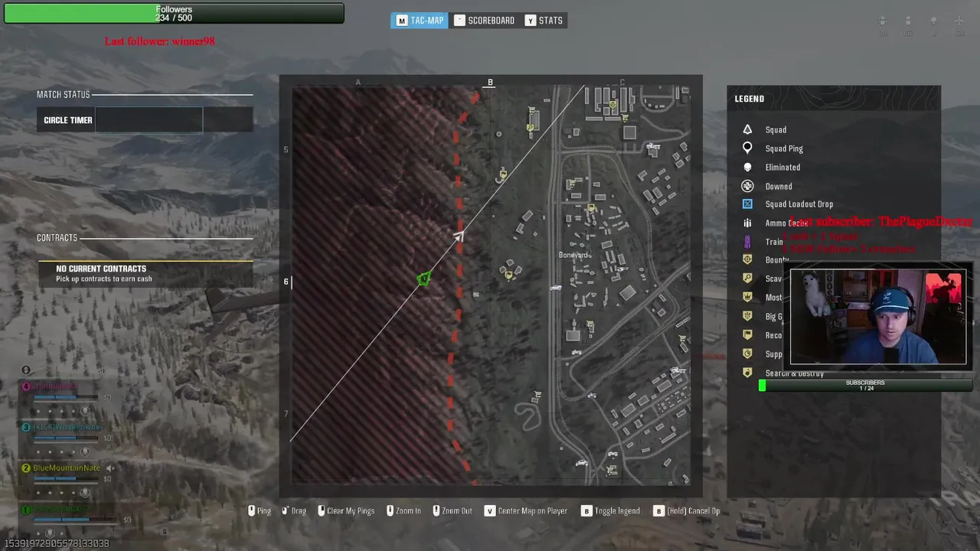Click the streamer webcam overlay
Image resolution: width=980 pixels, height=551 pixels.
[x=878, y=317]
